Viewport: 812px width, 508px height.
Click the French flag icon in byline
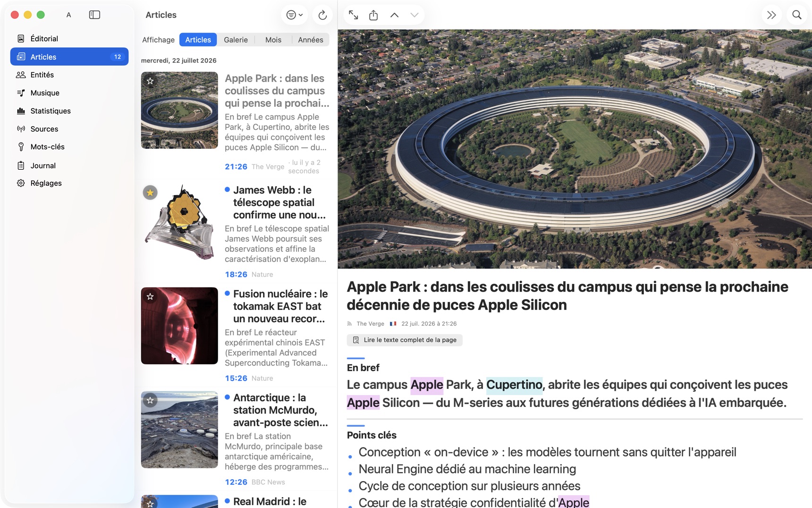[x=393, y=324]
